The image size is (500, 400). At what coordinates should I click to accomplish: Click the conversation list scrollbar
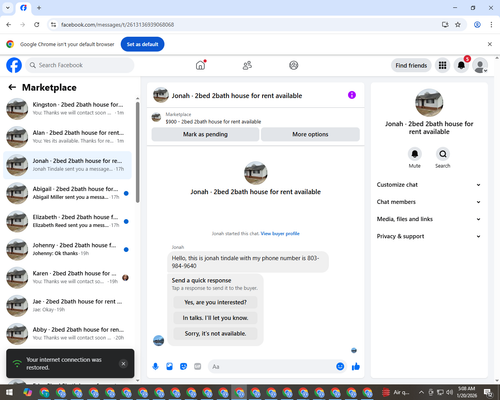(138, 152)
